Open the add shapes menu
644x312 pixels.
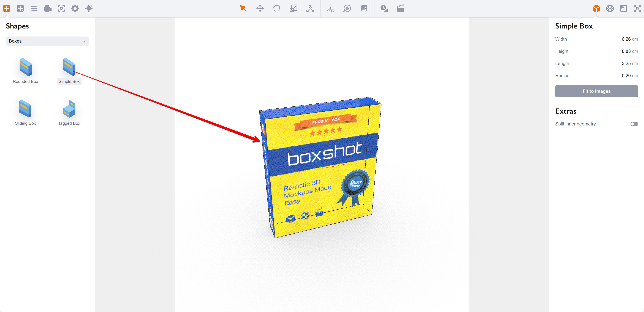pyautogui.click(x=7, y=9)
